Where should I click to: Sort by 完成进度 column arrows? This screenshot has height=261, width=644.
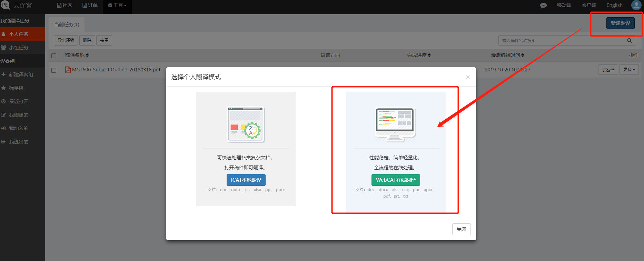click(x=429, y=55)
